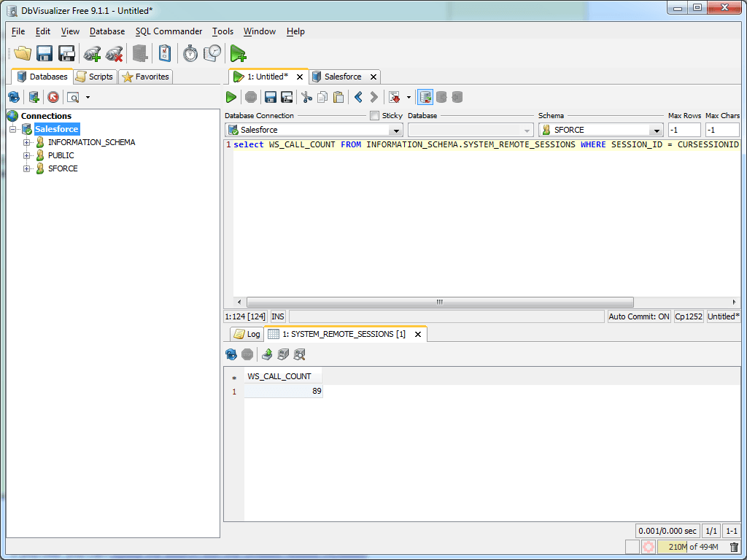Open the SQL Commander menu
Viewport: 747px width, 560px height.
(169, 31)
